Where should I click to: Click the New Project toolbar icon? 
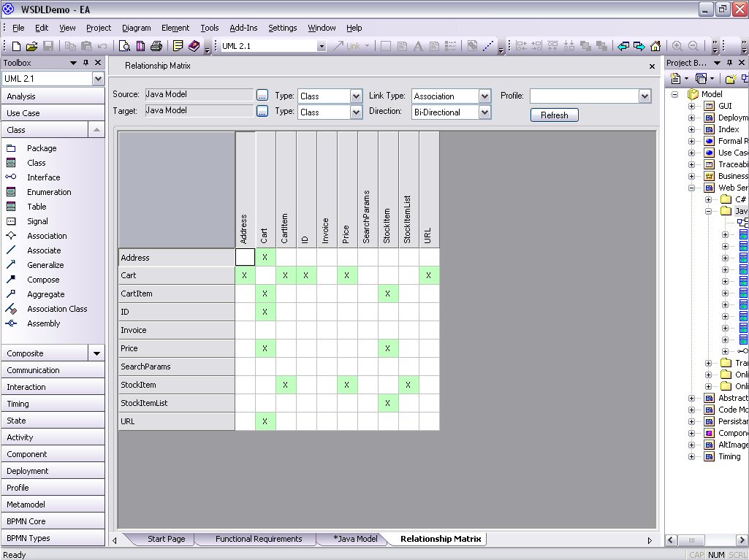point(15,46)
